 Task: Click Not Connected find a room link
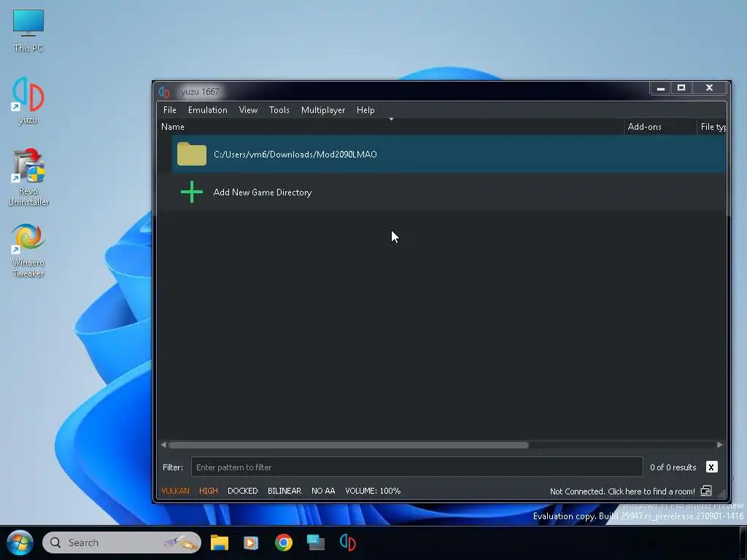click(x=622, y=491)
